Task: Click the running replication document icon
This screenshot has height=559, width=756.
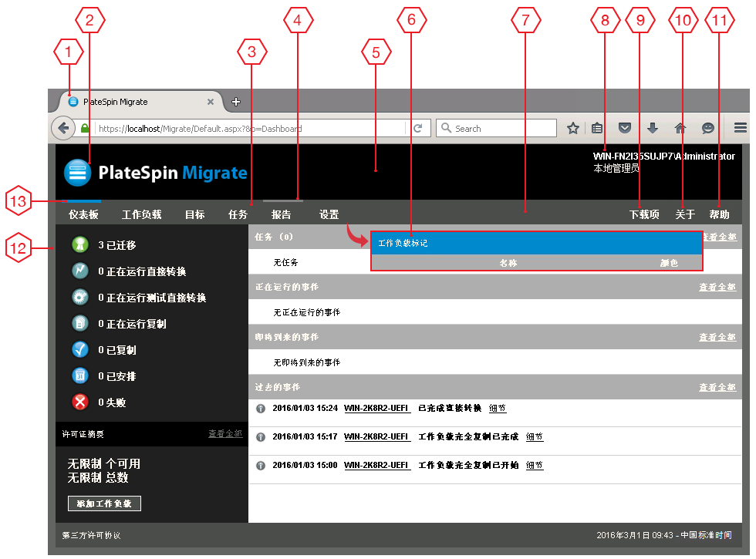Action: coord(80,324)
